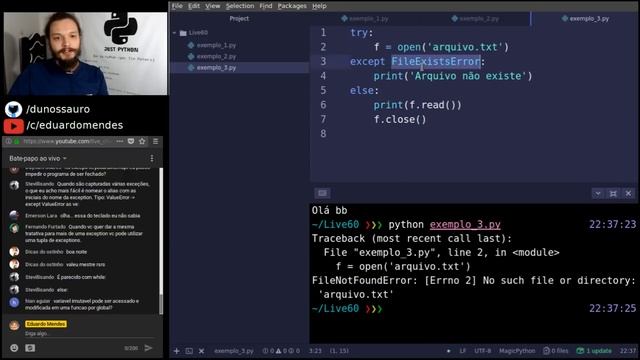Change the UTF-8 file encoding
The width and height of the screenshot is (640, 360).
(483, 351)
